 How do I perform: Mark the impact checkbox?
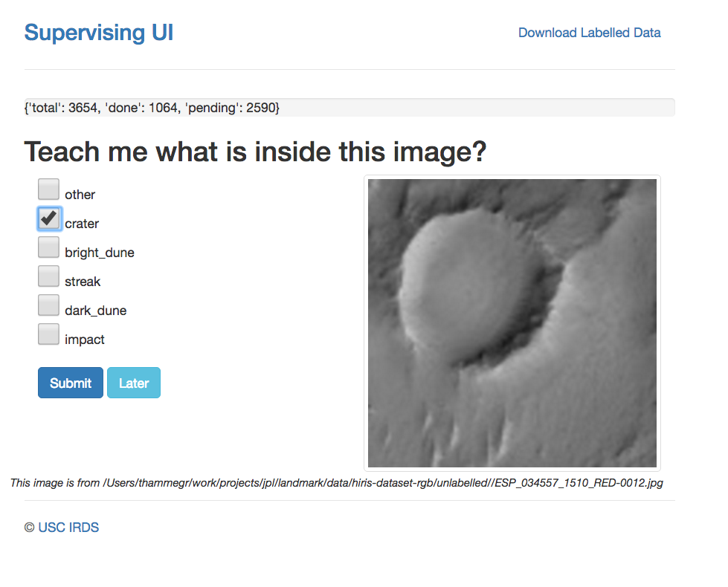click(x=49, y=334)
